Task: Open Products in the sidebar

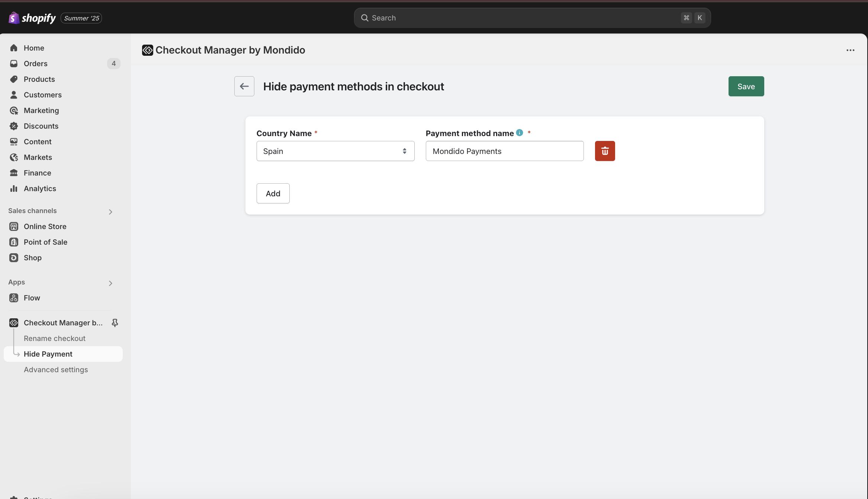Action: tap(39, 79)
